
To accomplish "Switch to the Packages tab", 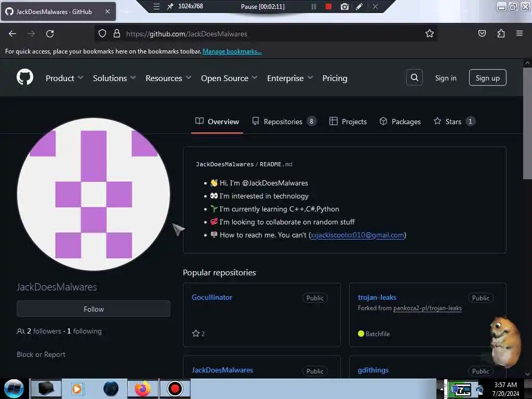I will [400, 122].
